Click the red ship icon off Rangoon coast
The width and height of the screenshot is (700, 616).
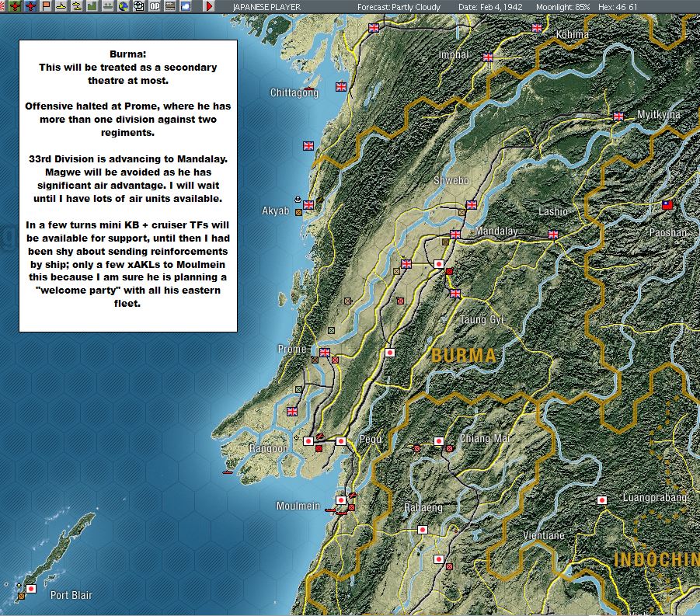point(228,472)
